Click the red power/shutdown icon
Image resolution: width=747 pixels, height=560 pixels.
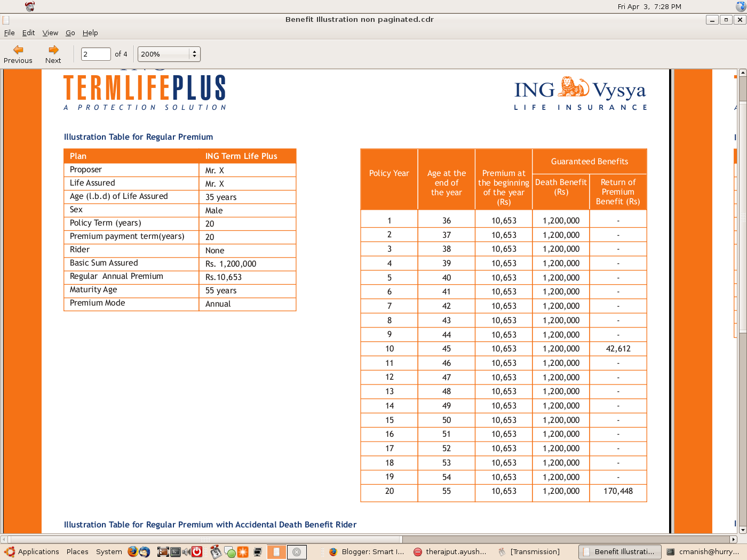click(197, 551)
